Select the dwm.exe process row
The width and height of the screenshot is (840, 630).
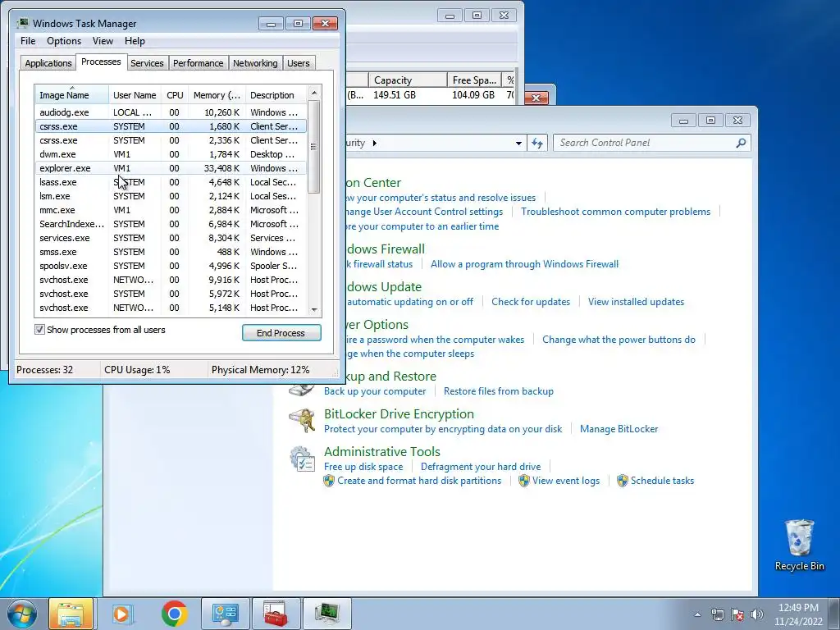tap(171, 154)
